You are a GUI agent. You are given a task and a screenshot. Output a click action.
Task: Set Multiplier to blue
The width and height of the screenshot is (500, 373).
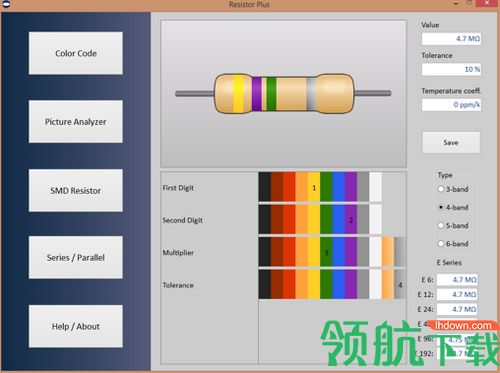(x=339, y=252)
